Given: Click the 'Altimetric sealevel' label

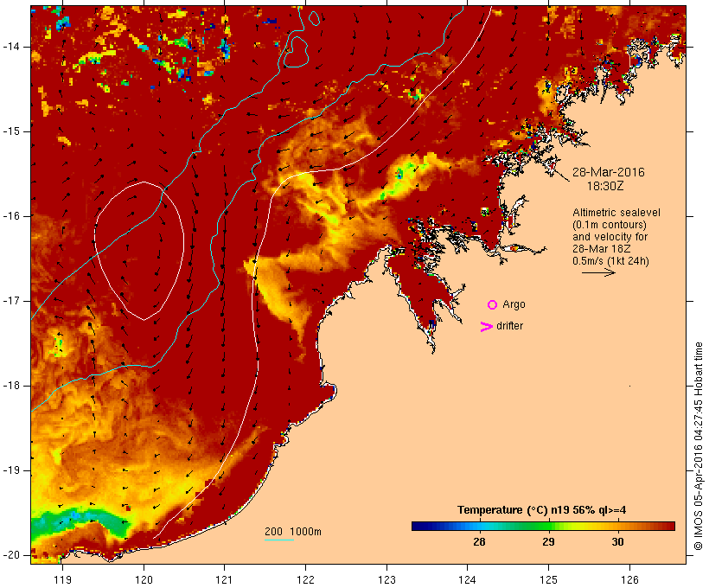Looking at the screenshot, I should (616, 213).
